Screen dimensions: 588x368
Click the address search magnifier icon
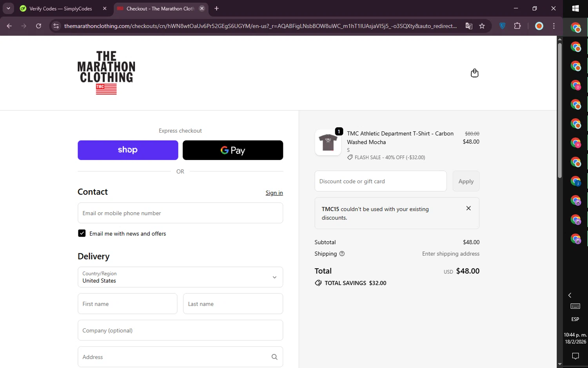click(274, 357)
